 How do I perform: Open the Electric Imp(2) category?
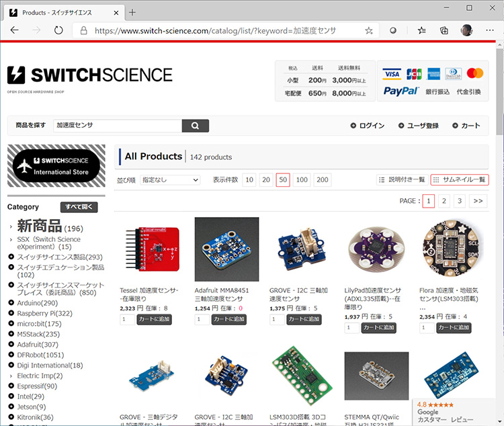[x=40, y=376]
